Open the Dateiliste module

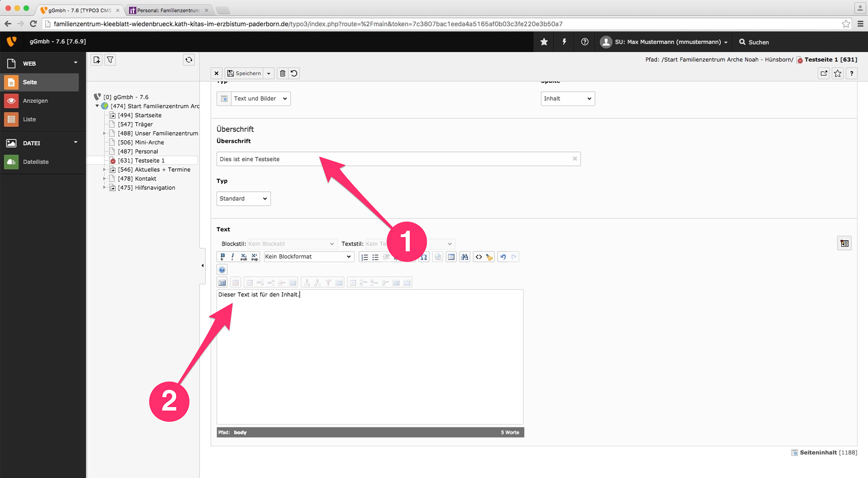click(x=35, y=162)
